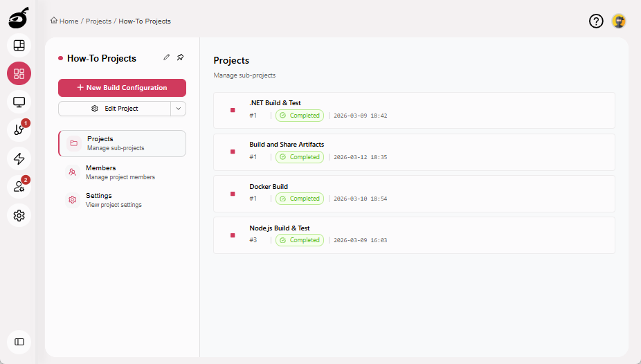Open the monitor agents icon in sidebar
The image size is (641, 364).
coord(19,102)
